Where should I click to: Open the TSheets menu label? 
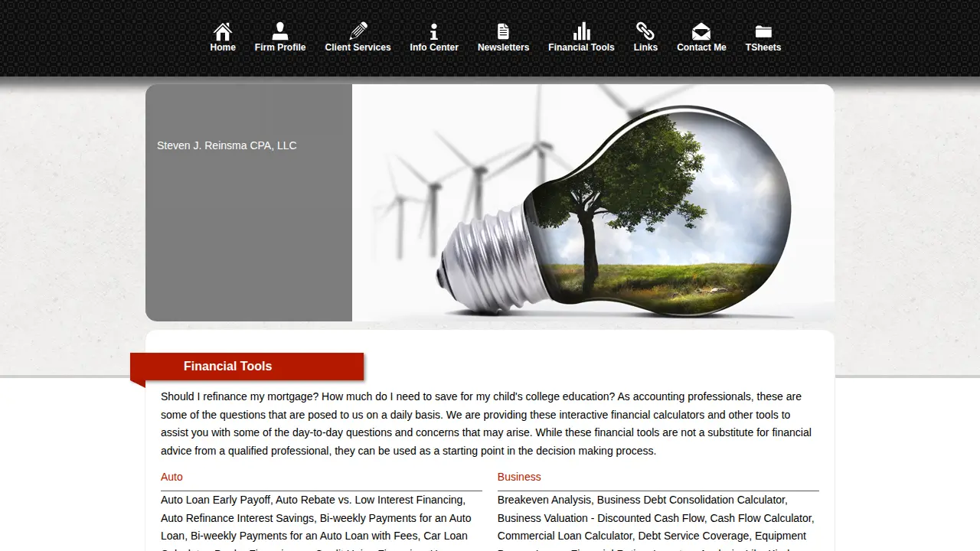pyautogui.click(x=763, y=47)
